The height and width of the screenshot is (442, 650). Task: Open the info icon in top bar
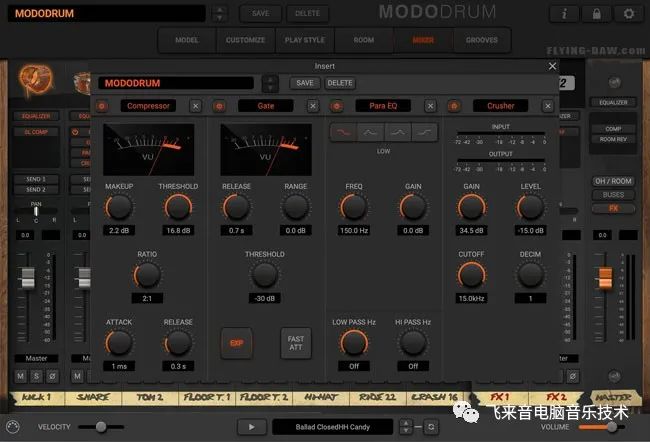(x=564, y=14)
